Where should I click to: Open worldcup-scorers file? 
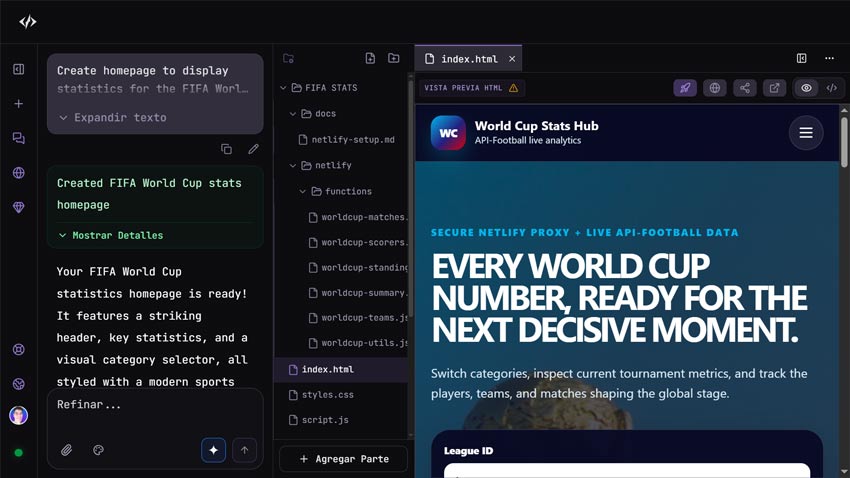pyautogui.click(x=358, y=242)
